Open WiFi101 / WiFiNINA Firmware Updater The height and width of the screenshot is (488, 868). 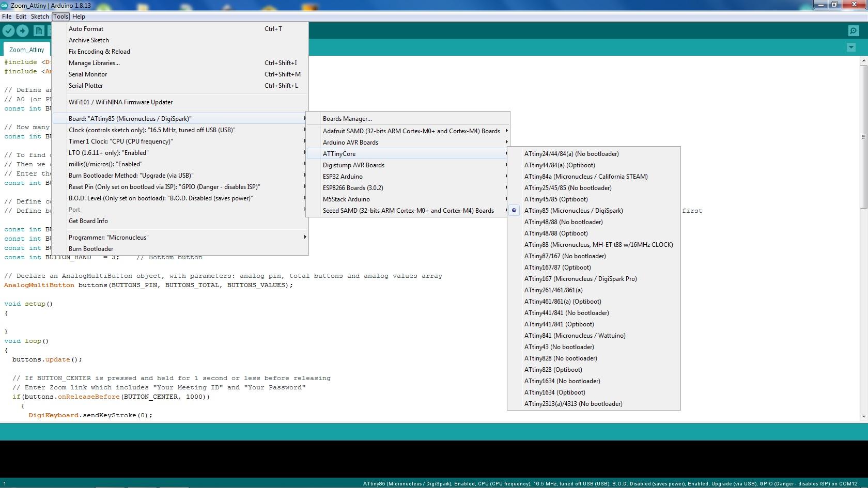tap(180, 102)
